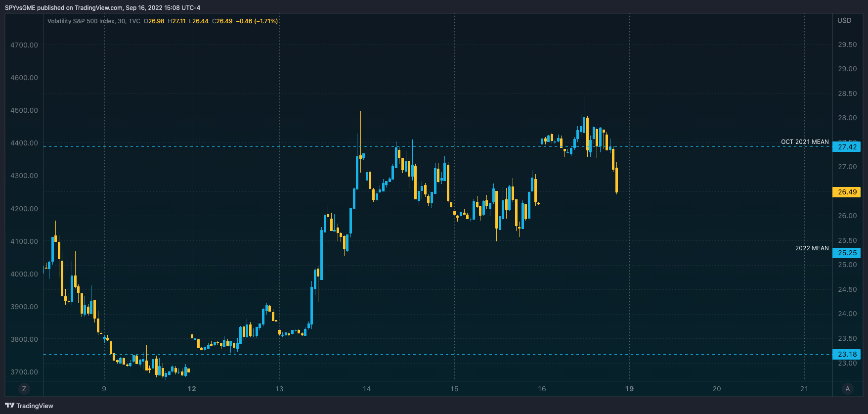Click the close value C26.49 in the legend
Image resolution: width=868 pixels, height=414 pixels.
[222, 21]
